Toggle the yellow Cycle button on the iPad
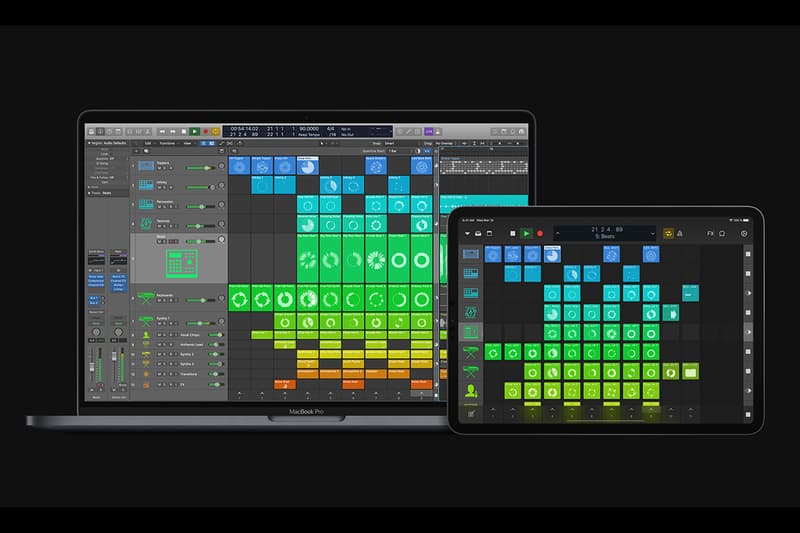800x533 pixels. [667, 233]
